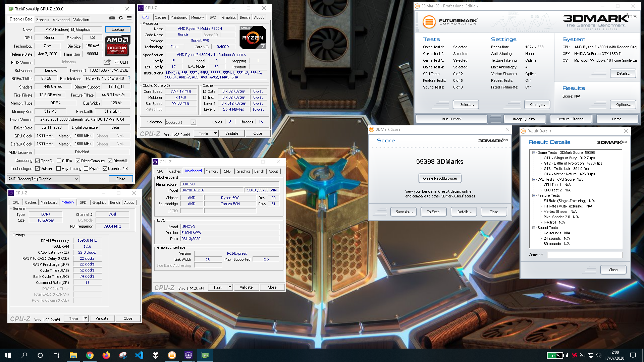The width and height of the screenshot is (644, 362).
Task: Switch to the Sensors tab in GPU-Z
Action: pos(43,20)
